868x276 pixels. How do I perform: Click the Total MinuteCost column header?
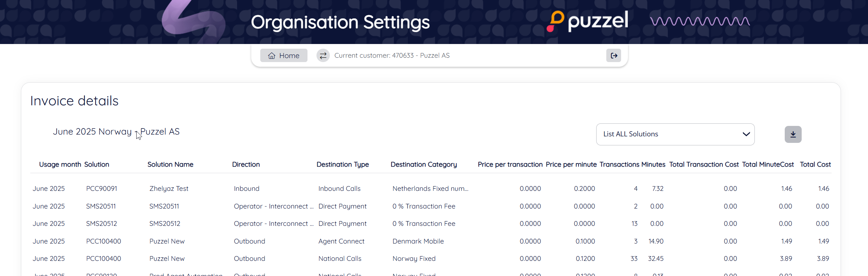[768, 165]
